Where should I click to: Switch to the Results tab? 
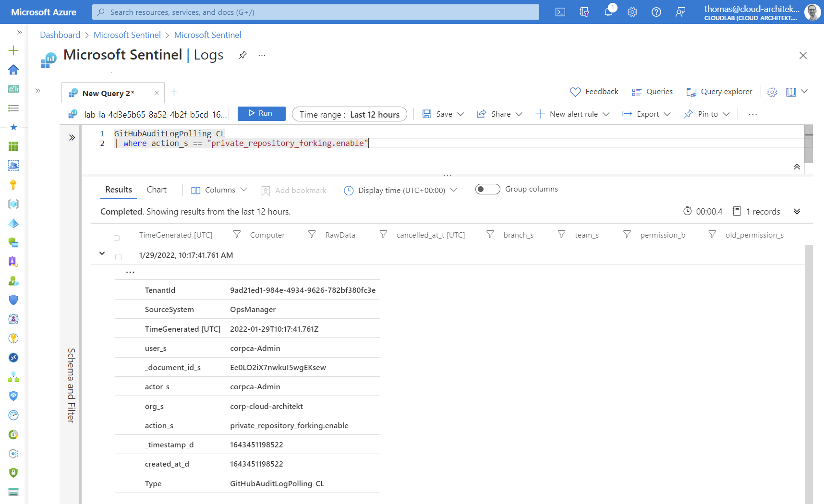119,190
